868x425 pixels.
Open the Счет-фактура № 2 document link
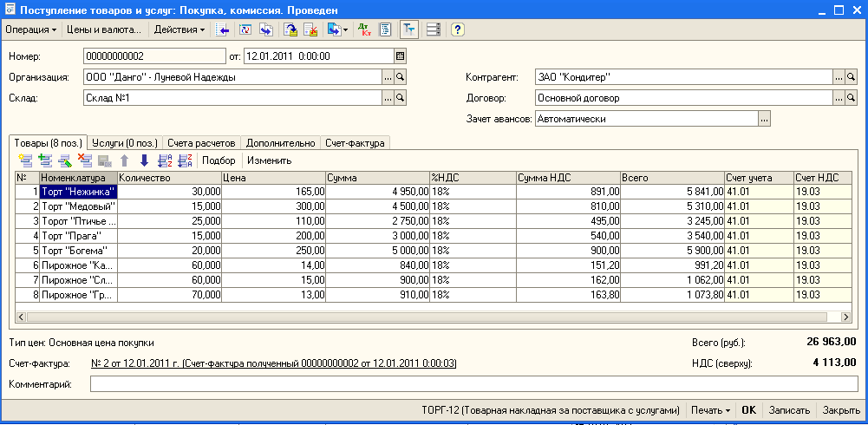[x=273, y=363]
